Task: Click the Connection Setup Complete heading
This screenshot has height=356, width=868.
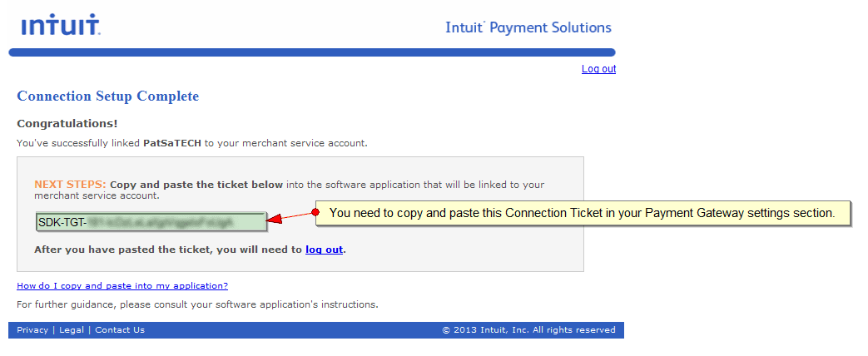Action: pos(108,96)
